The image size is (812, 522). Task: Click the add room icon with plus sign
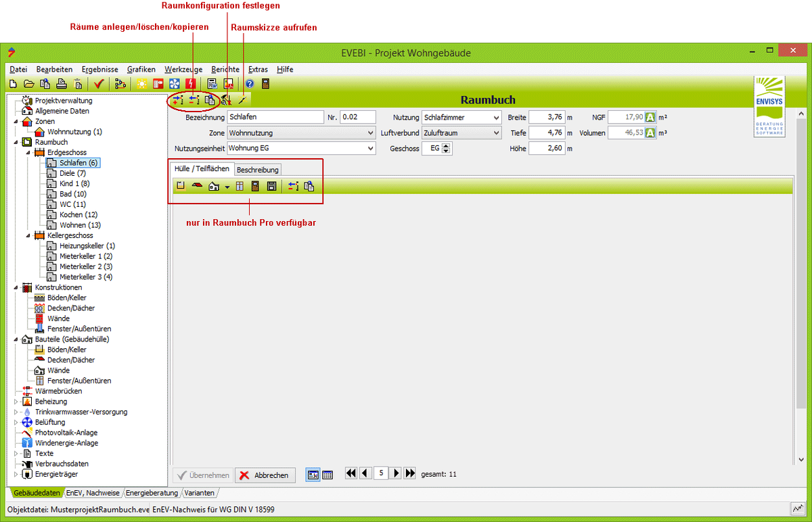pos(178,99)
